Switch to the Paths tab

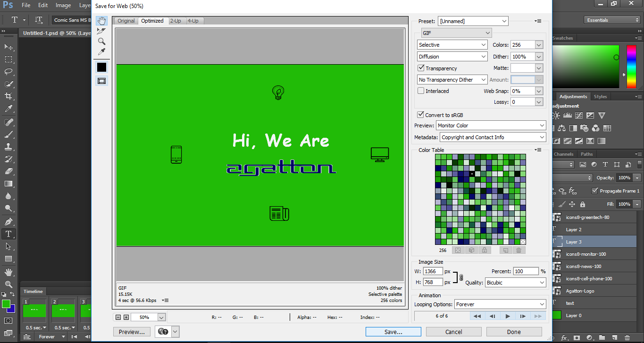[586, 154]
